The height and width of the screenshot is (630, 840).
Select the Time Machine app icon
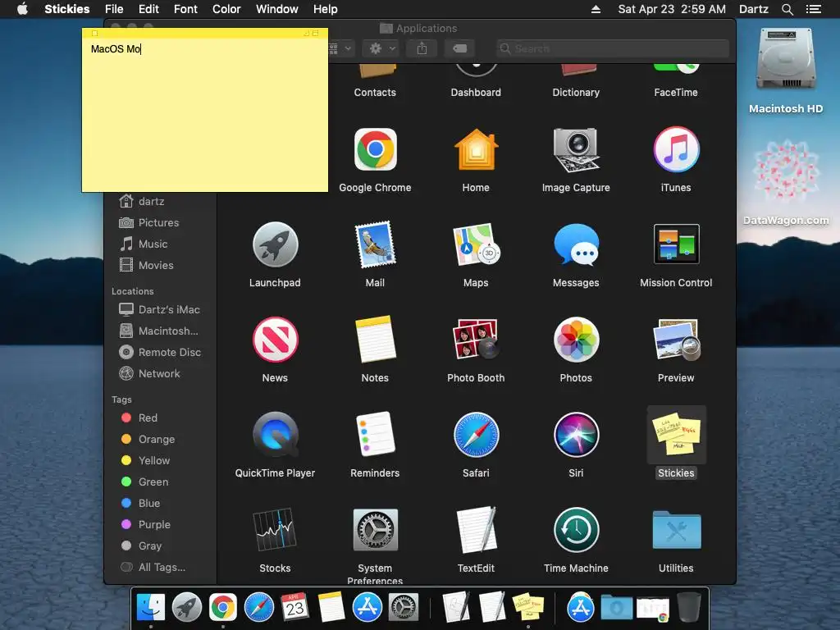[x=576, y=529]
